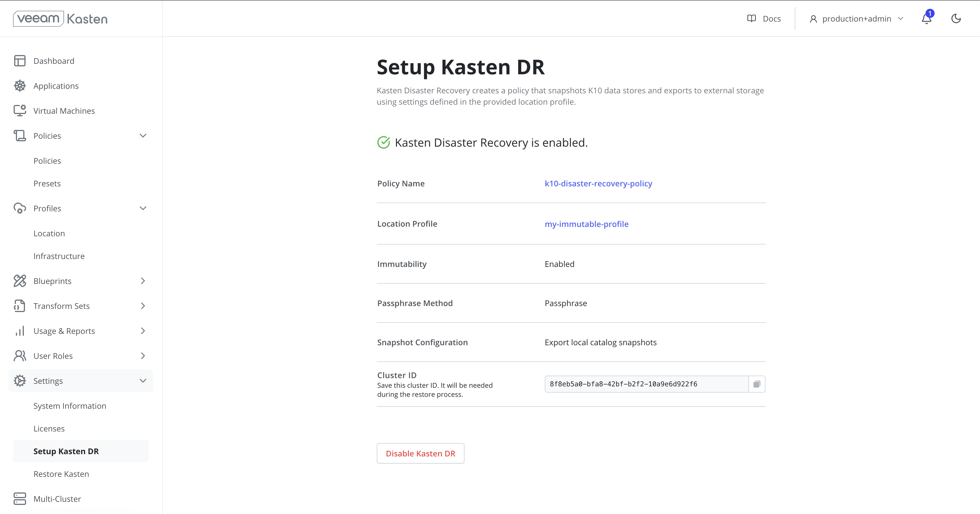Screen dimensions: 980x514
Task: Collapse the Profiles section chevron
Action: coord(143,208)
